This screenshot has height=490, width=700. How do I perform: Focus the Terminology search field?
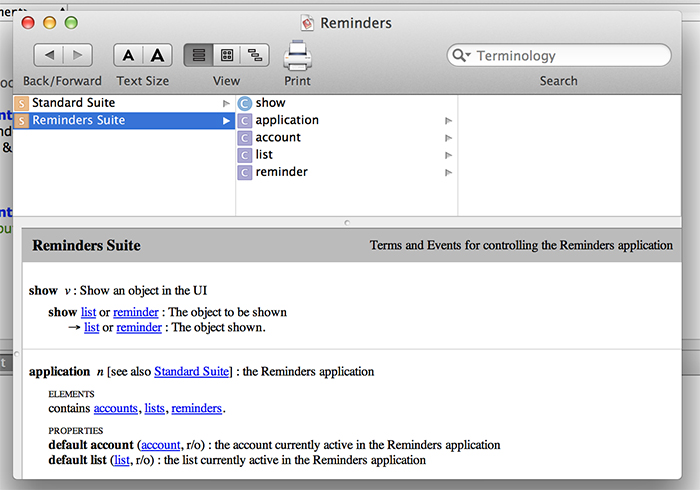coord(559,55)
